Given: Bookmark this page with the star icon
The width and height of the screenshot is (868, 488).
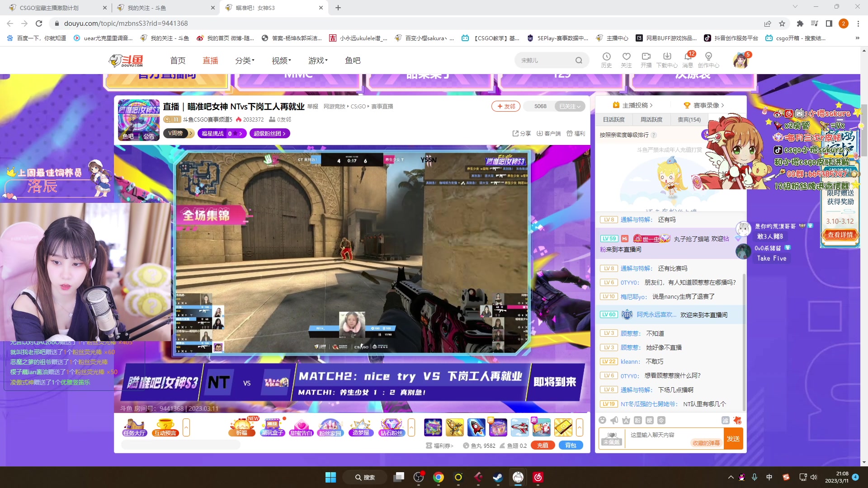Looking at the screenshot, I should [782, 23].
